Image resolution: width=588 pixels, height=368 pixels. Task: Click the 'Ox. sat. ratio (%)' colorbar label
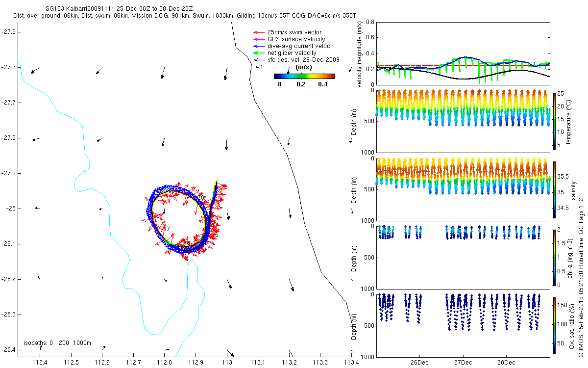(x=572, y=326)
